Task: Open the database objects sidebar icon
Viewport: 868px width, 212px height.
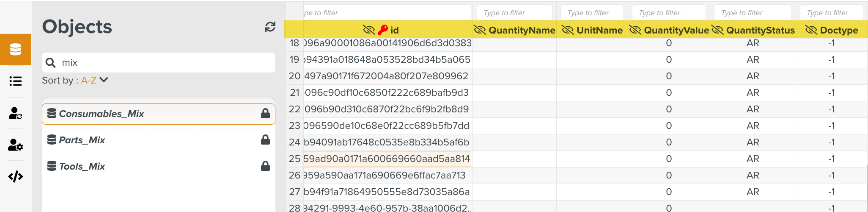Action: 16,50
